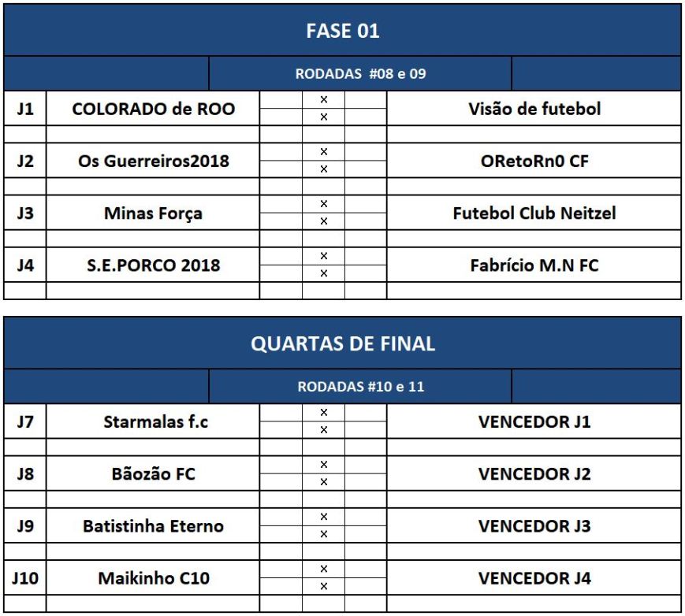Select the RODADAS #08 e 09 subheader

click(360, 74)
